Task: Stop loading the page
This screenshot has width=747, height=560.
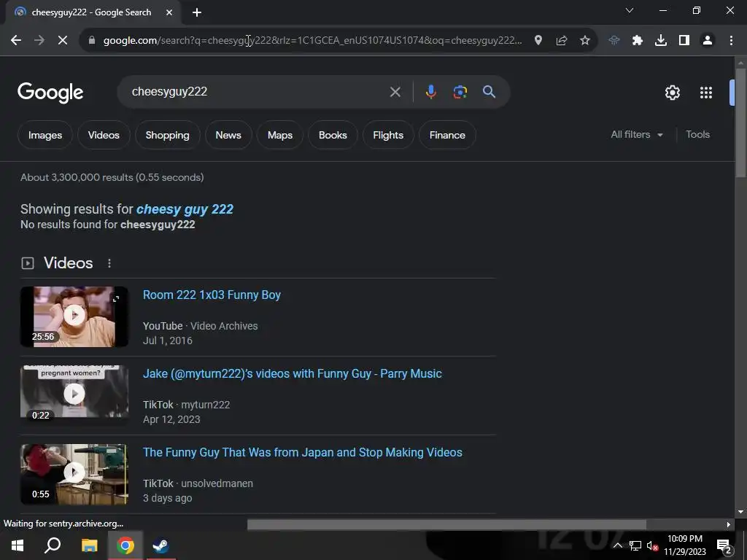Action: tap(63, 41)
